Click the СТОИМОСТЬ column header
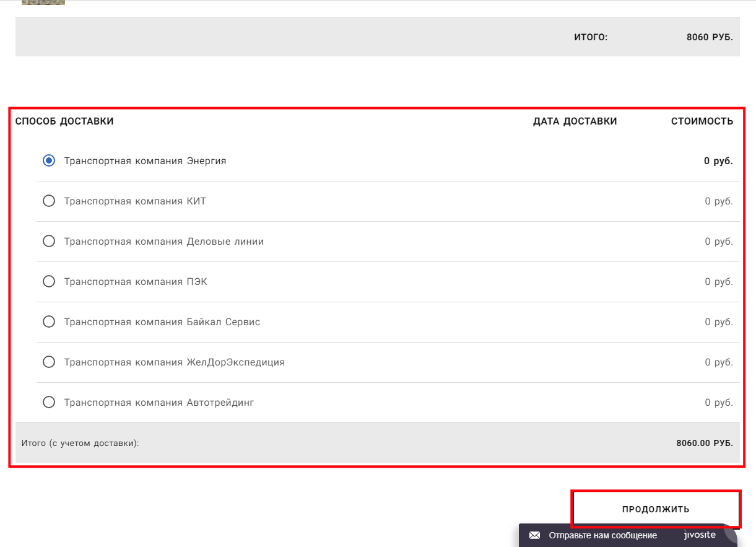The height and width of the screenshot is (547, 756). [702, 121]
